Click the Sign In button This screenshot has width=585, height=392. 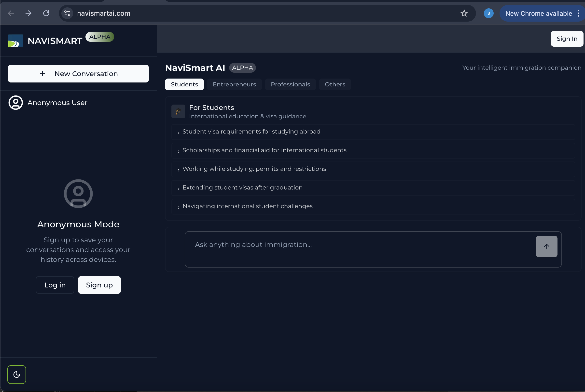[567, 39]
